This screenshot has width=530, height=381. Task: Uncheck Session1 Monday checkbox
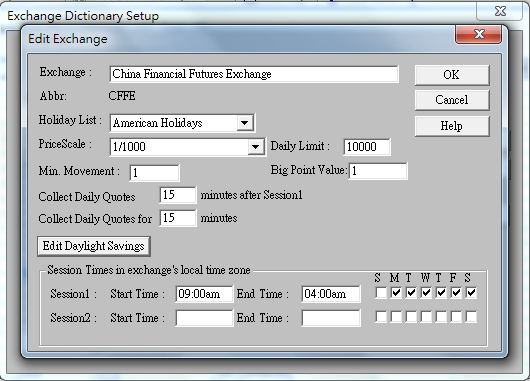tap(396, 293)
